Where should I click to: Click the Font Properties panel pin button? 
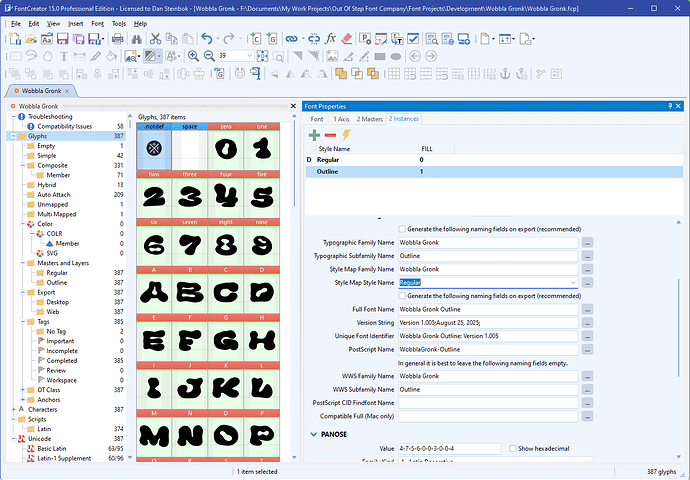coord(670,106)
